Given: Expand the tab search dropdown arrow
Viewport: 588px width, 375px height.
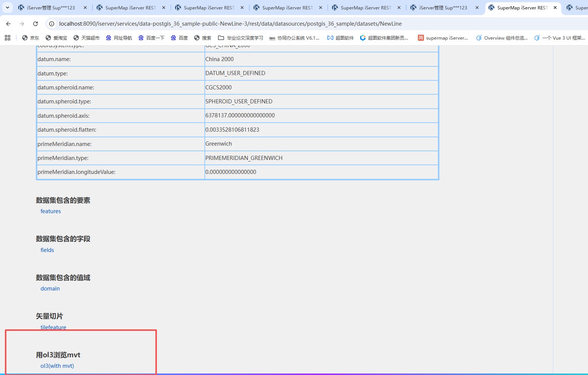Looking at the screenshot, I should 8,8.
